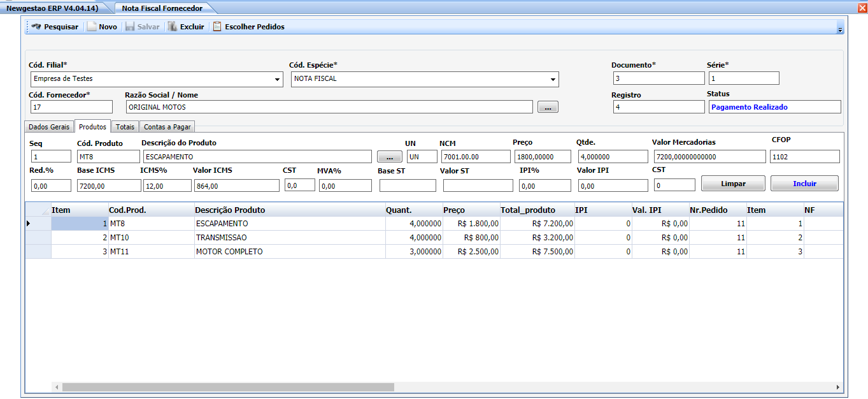Click the CFOP input field

coord(805,156)
